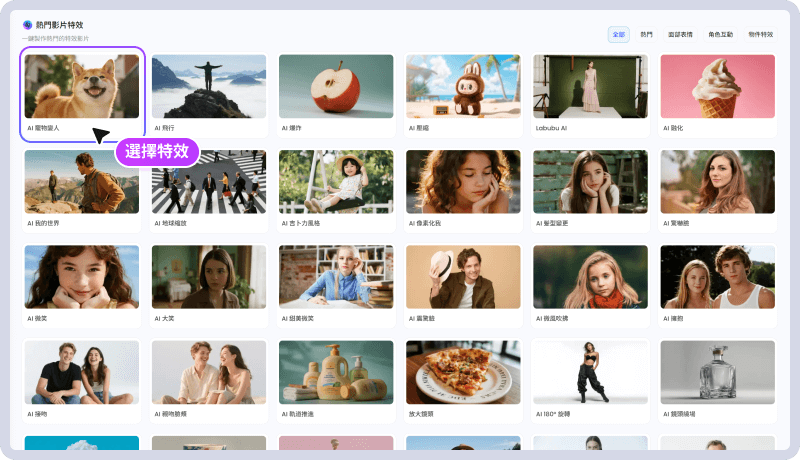Open the pizza plate zoom effect
The image size is (800, 460).
click(x=463, y=372)
